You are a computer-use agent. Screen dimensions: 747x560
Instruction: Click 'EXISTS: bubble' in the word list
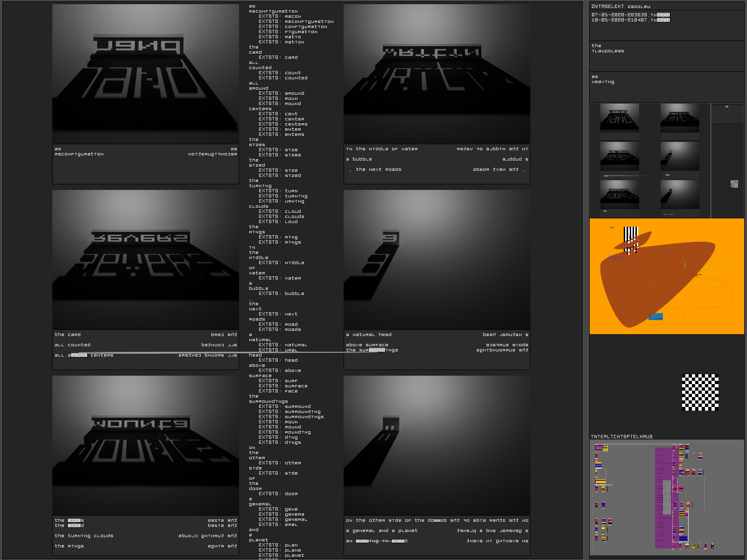coord(282,294)
